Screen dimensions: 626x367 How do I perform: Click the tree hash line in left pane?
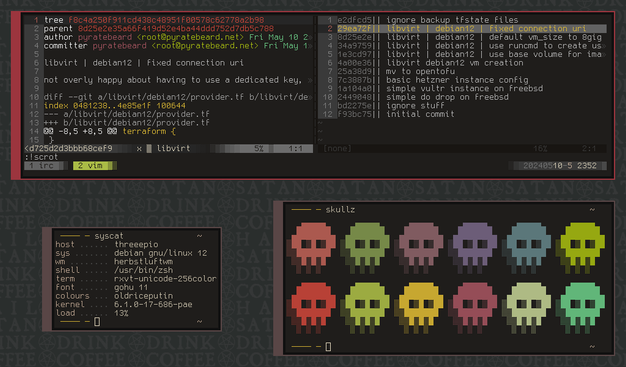pyautogui.click(x=154, y=20)
